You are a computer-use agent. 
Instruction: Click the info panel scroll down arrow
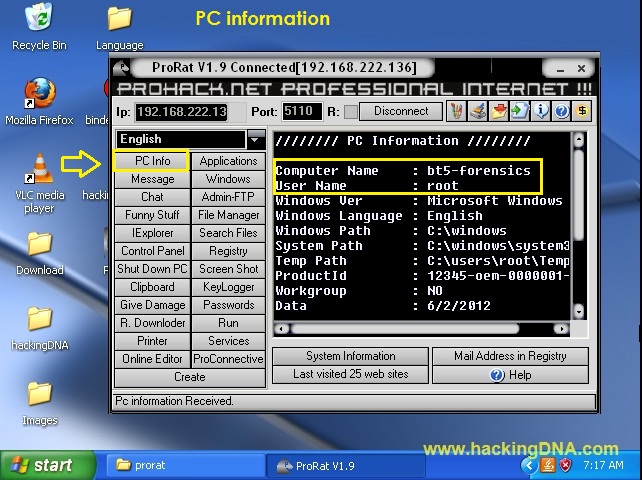[579, 312]
